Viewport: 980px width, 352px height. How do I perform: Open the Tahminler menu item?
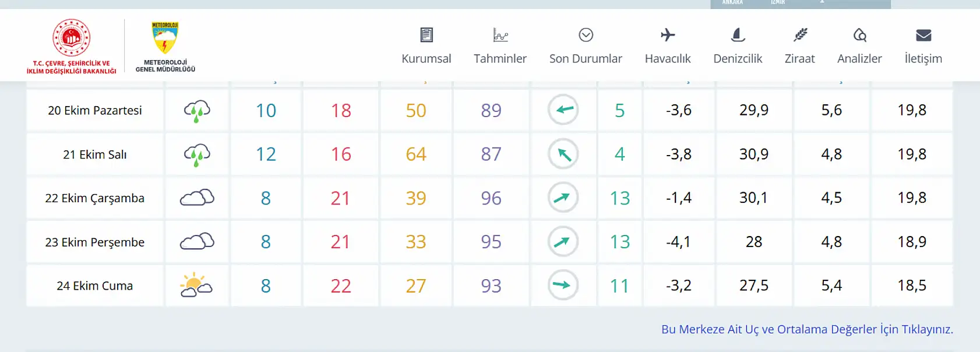pyautogui.click(x=500, y=58)
